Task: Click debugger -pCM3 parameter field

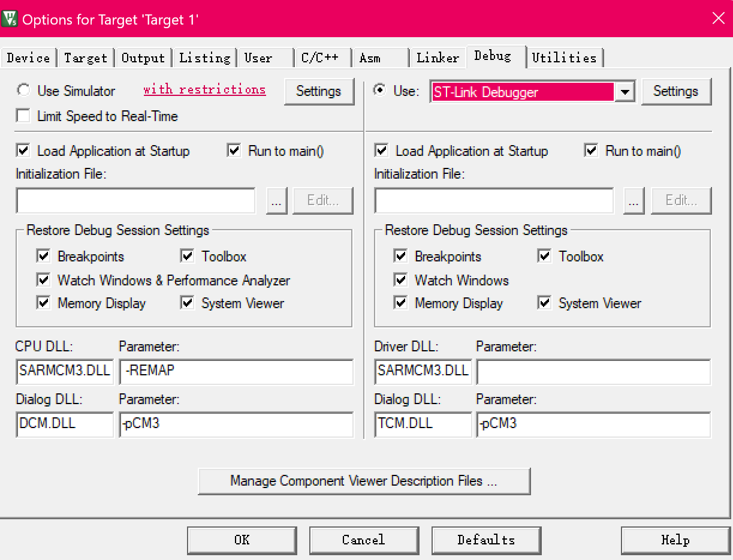Action: pyautogui.click(x=594, y=424)
